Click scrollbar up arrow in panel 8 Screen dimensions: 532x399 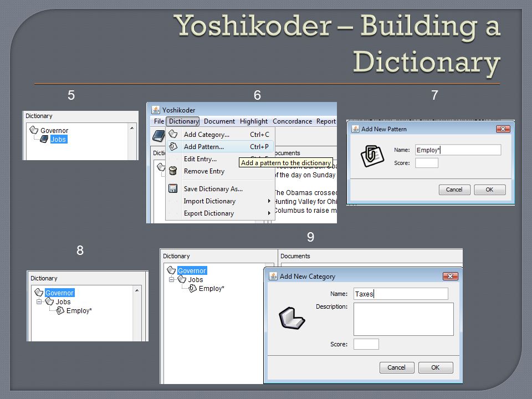coord(137,290)
